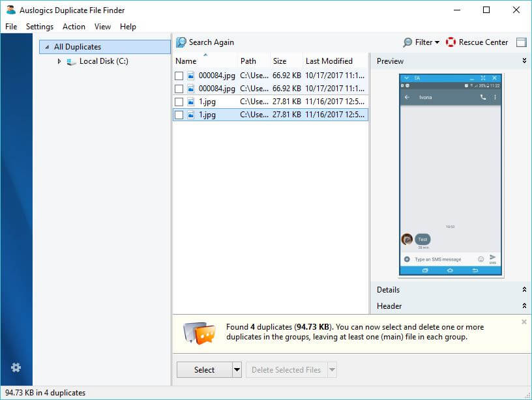Check the first 000084.jpg checkbox
Image resolution: width=532 pixels, height=400 pixels.
click(x=179, y=76)
